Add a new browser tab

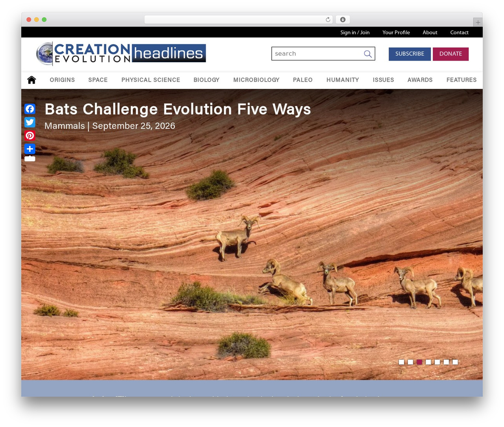click(478, 22)
